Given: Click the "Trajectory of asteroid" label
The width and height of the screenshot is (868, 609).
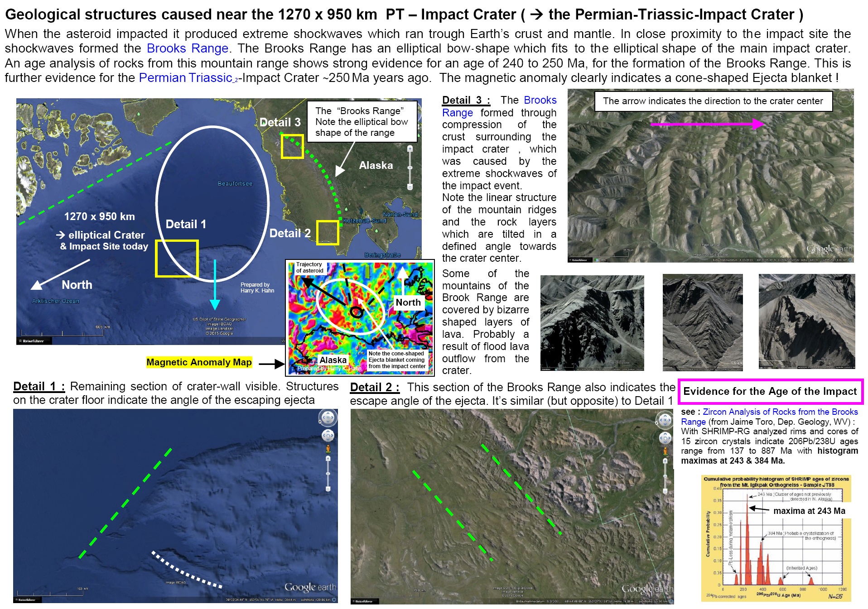Looking at the screenshot, I should 309,268.
